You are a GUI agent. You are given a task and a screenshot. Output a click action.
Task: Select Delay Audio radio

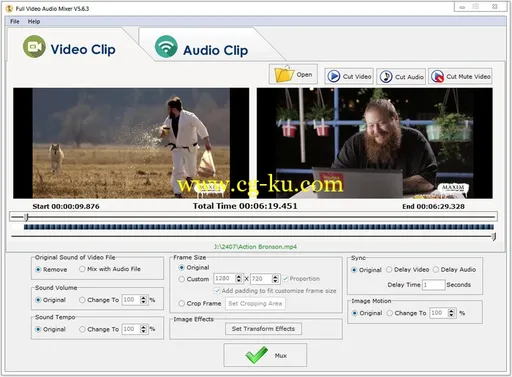pos(436,269)
